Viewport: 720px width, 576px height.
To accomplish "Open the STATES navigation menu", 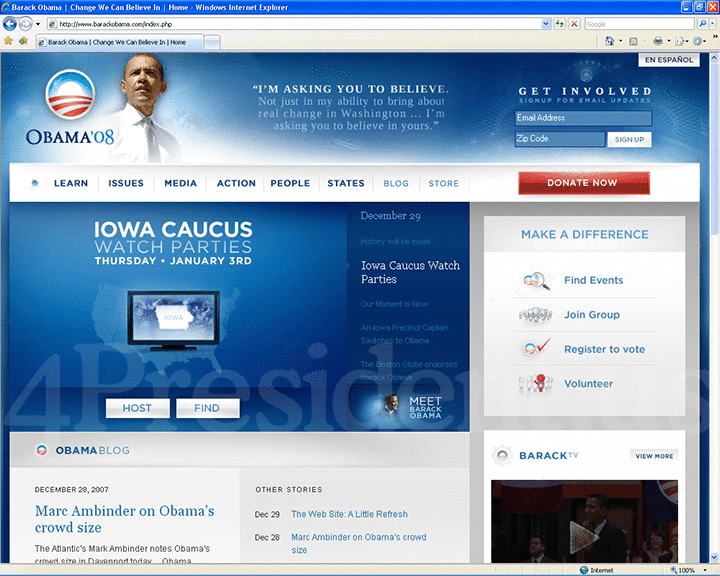I will point(346,183).
